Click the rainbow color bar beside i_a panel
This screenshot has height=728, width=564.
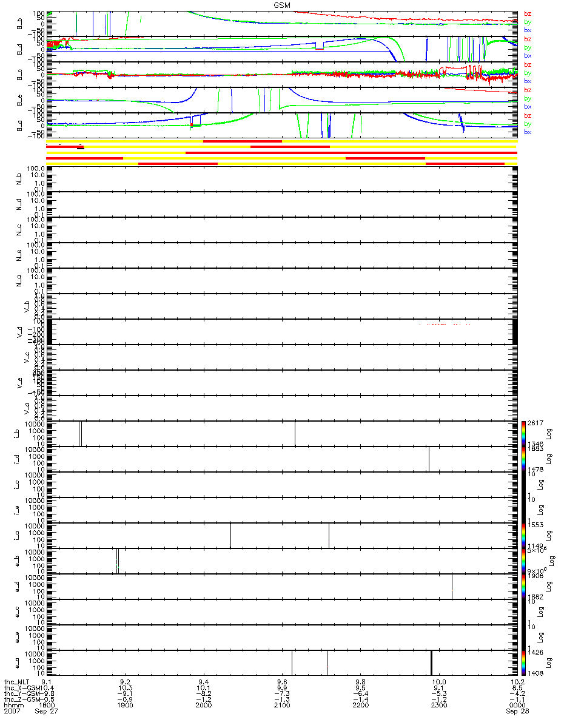point(523,535)
